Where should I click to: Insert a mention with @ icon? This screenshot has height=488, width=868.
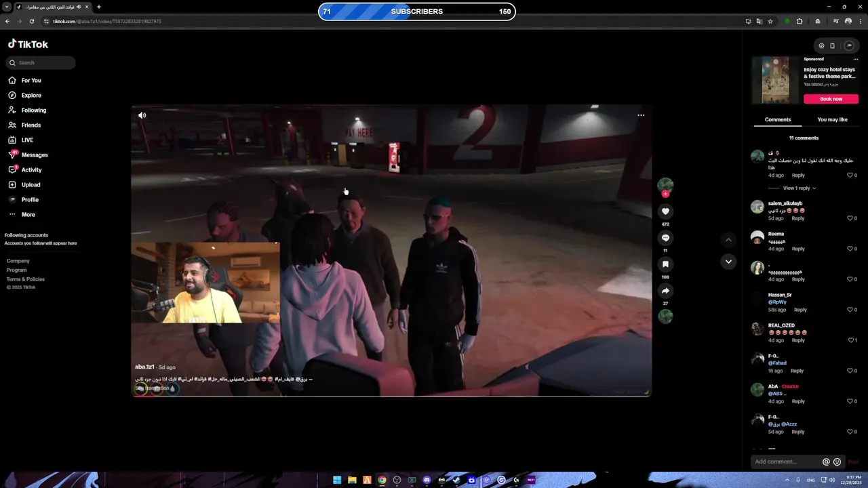pyautogui.click(x=826, y=462)
